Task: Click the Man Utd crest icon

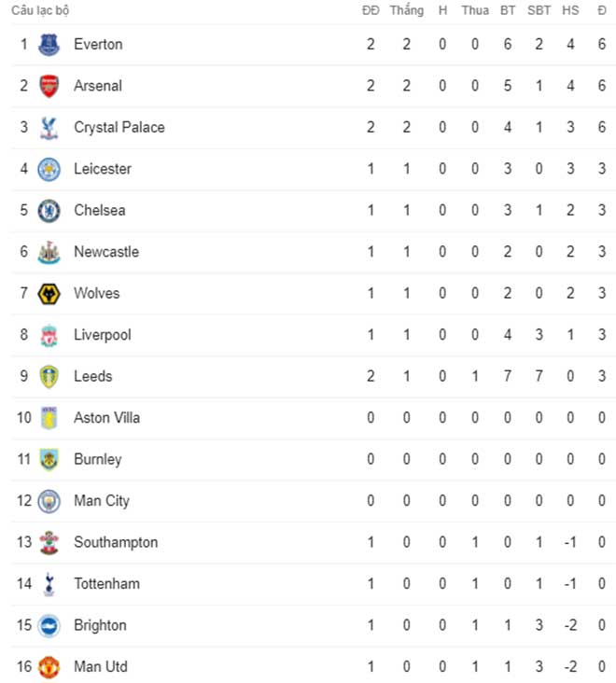Action: (49, 667)
